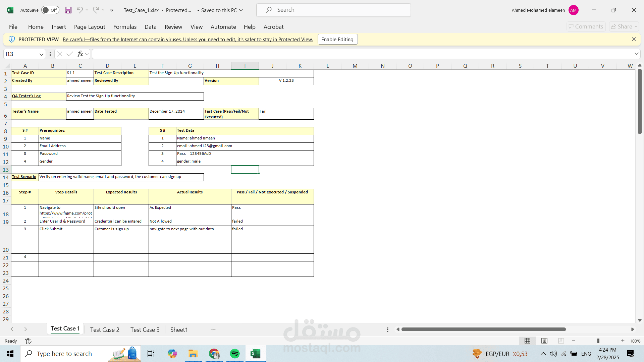Dismiss the Protected View message bar

tap(634, 39)
